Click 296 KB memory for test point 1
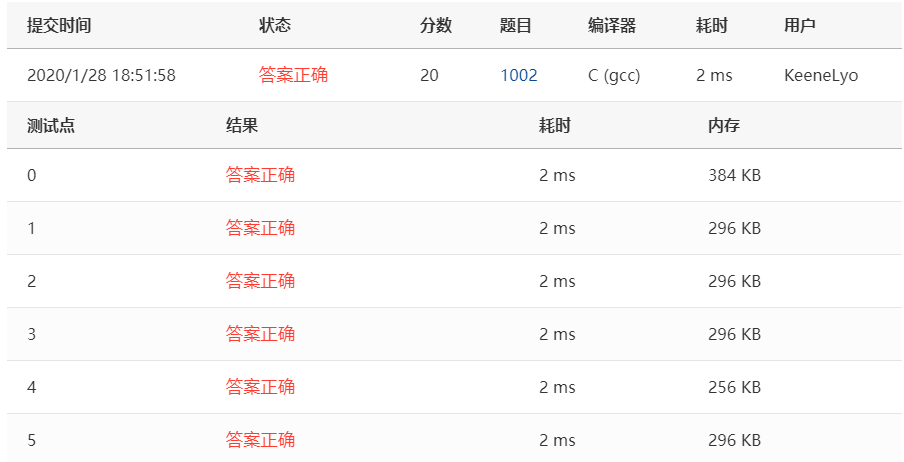The image size is (904, 462). tap(734, 228)
